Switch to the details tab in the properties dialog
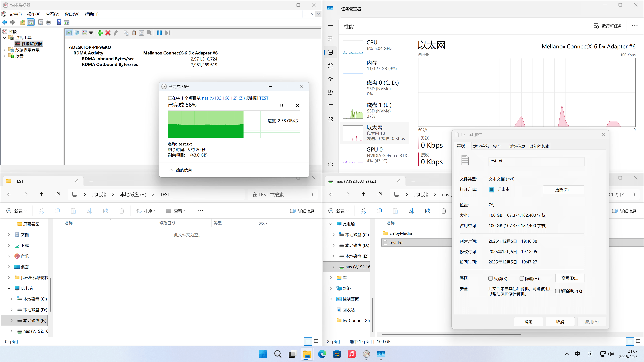Image resolution: width=644 pixels, height=362 pixels. tap(517, 146)
